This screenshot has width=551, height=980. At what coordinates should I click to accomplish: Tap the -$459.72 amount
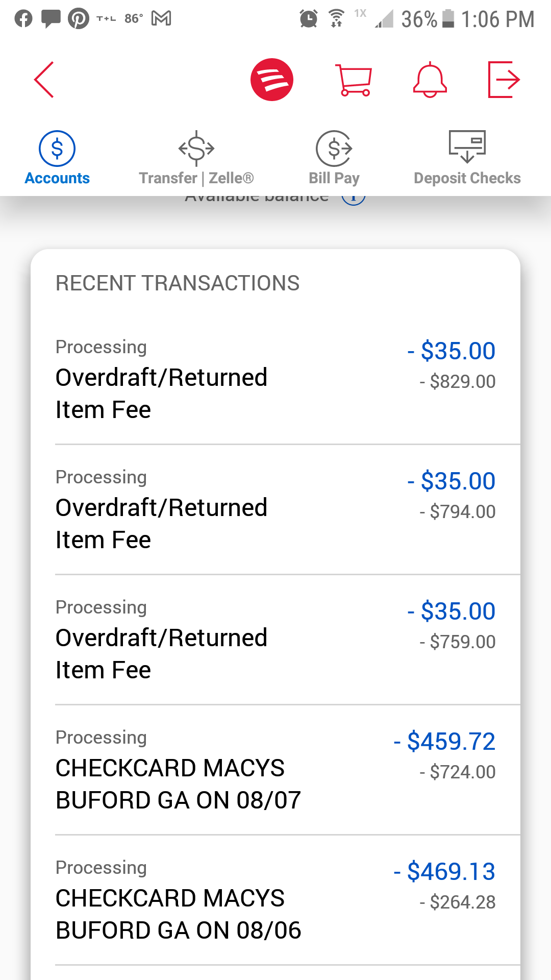pyautogui.click(x=444, y=741)
